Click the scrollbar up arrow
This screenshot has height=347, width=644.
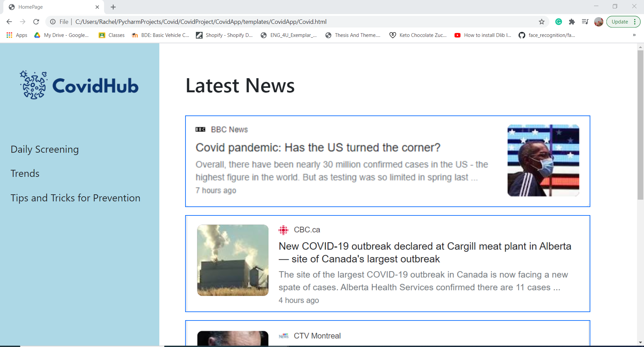pos(640,47)
